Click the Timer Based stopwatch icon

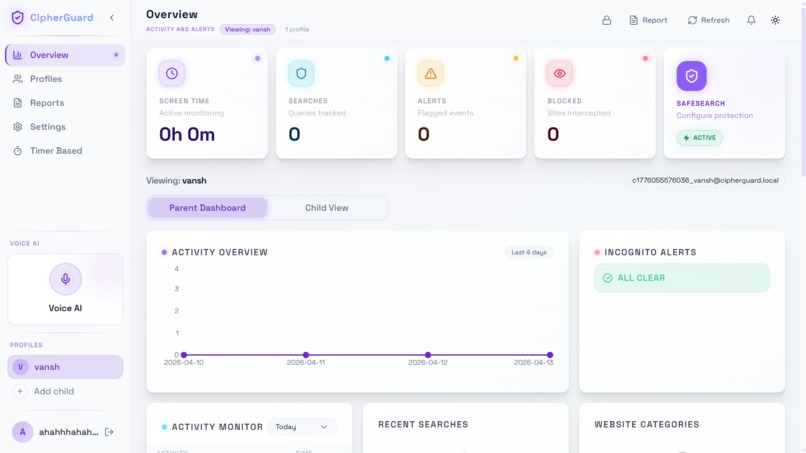(x=17, y=151)
